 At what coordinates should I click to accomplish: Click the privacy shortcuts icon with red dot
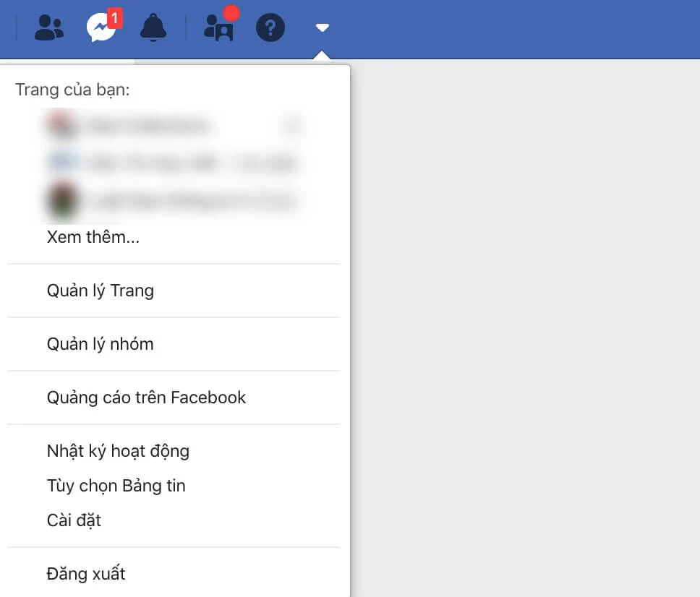click(218, 28)
